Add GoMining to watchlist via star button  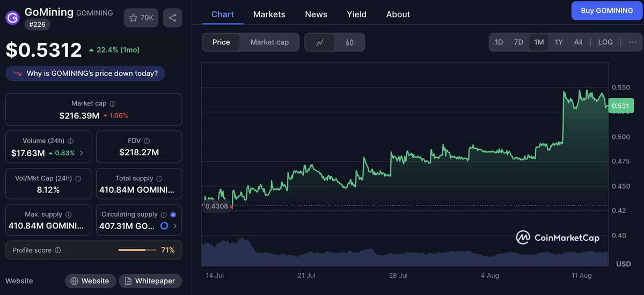click(x=141, y=18)
